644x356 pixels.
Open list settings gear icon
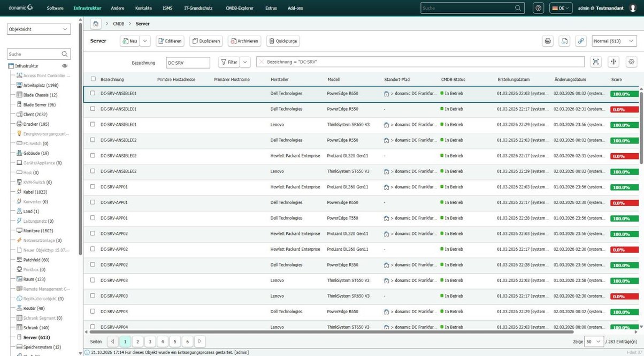pyautogui.click(x=631, y=62)
